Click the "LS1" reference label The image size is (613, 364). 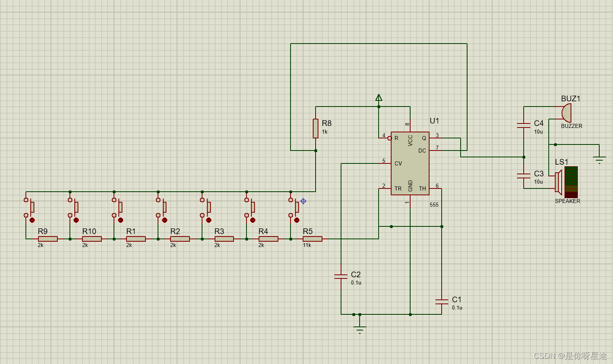coord(562,162)
